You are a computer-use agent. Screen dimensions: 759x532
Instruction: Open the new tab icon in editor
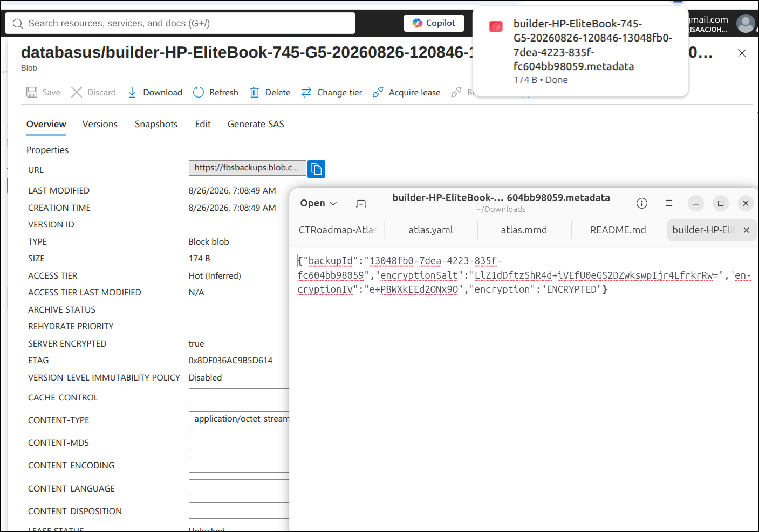[x=361, y=203]
